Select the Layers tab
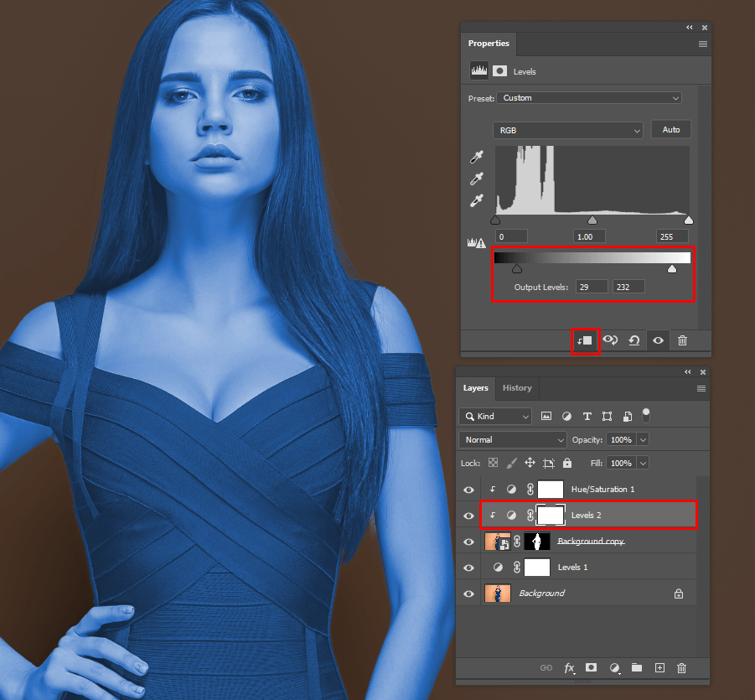 pos(476,388)
